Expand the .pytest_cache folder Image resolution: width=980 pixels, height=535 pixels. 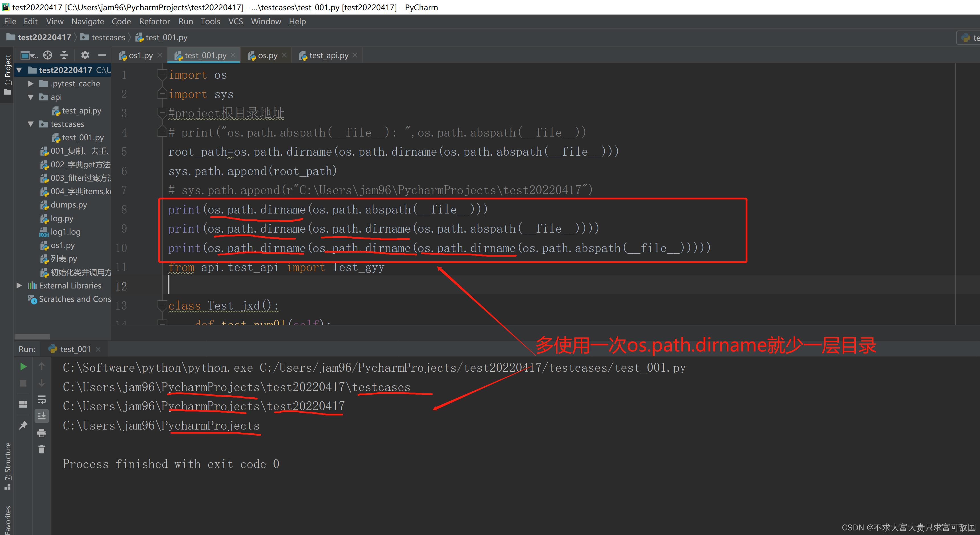31,84
